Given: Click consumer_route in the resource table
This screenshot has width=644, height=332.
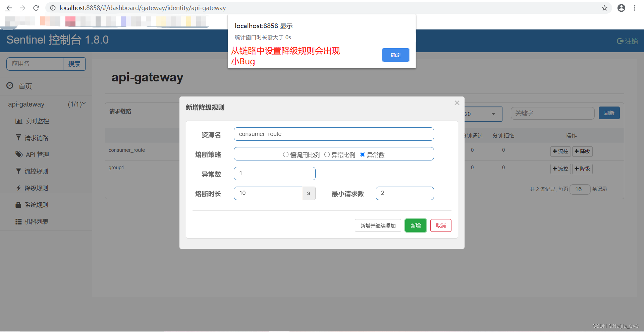Looking at the screenshot, I should pyautogui.click(x=127, y=150).
